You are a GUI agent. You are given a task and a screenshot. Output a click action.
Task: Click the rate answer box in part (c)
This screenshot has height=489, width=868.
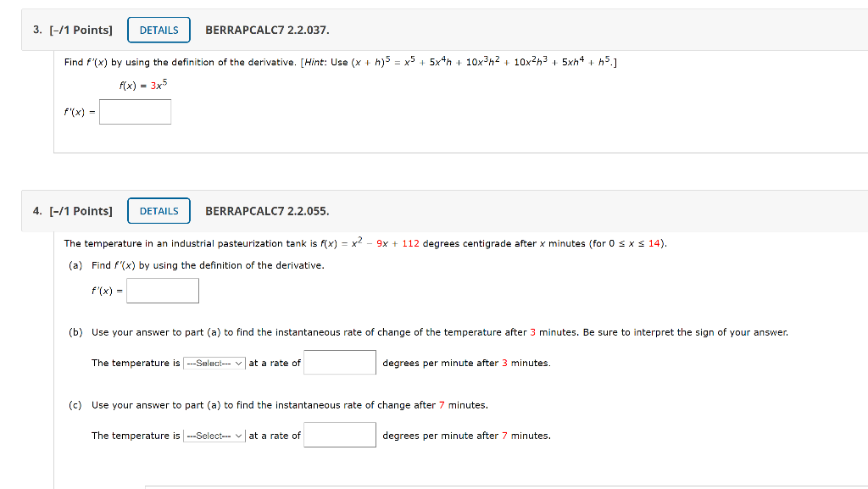pos(339,434)
